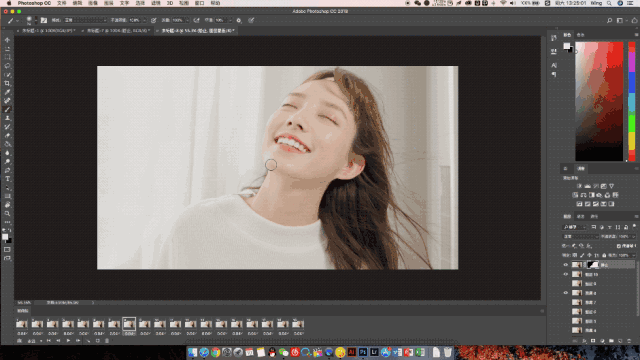
Task: Delete the selected frame with the timeline trash icon
Action: pyautogui.click(x=107, y=340)
